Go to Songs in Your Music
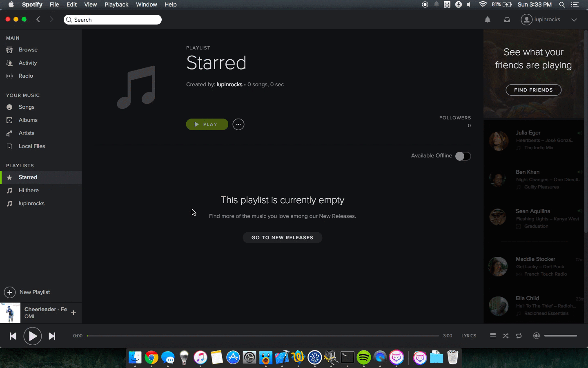 27,107
